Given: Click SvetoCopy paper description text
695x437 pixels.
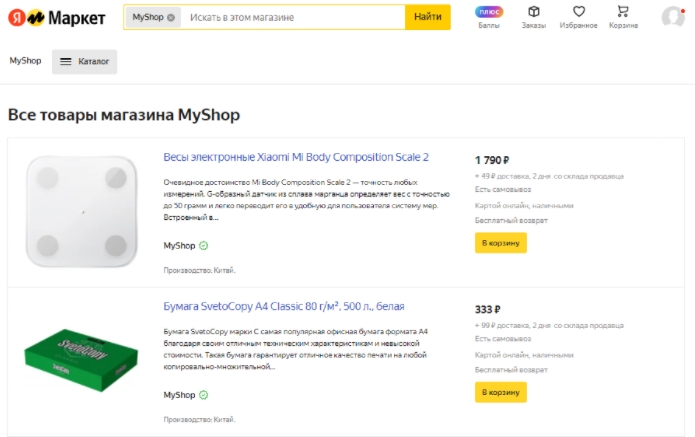Looking at the screenshot, I should pyautogui.click(x=296, y=349).
